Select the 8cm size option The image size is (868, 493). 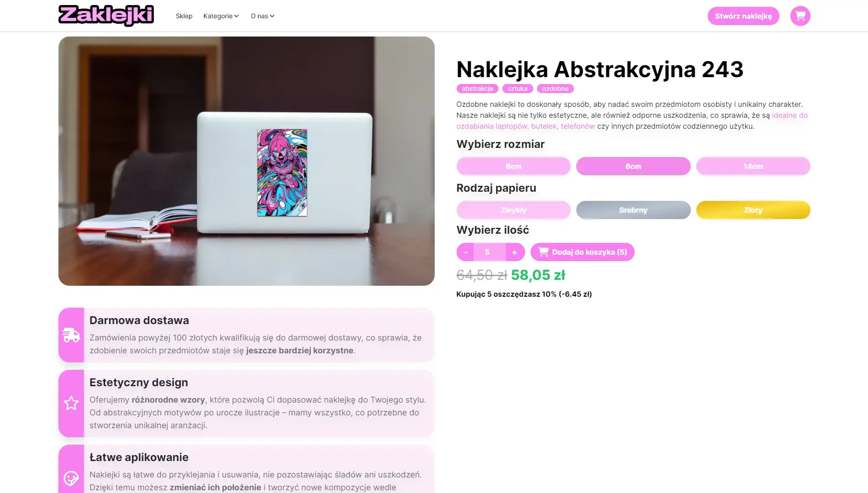(x=633, y=166)
